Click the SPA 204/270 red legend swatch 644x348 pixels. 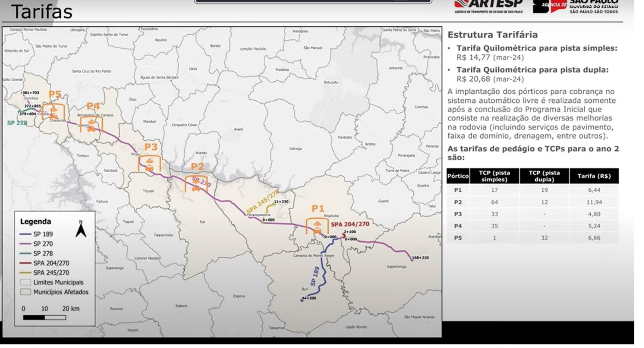(25, 263)
